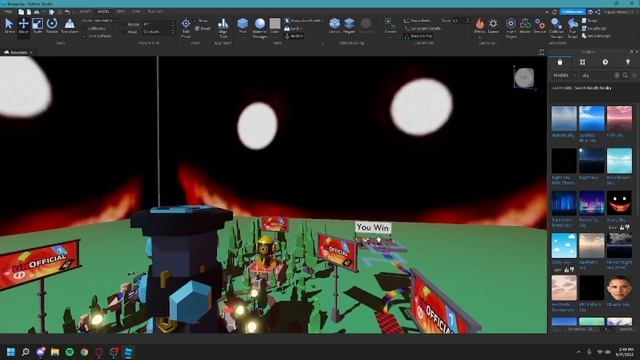Insert a new Script from Advanced group
This screenshot has width=640, height=360.
click(590, 20)
